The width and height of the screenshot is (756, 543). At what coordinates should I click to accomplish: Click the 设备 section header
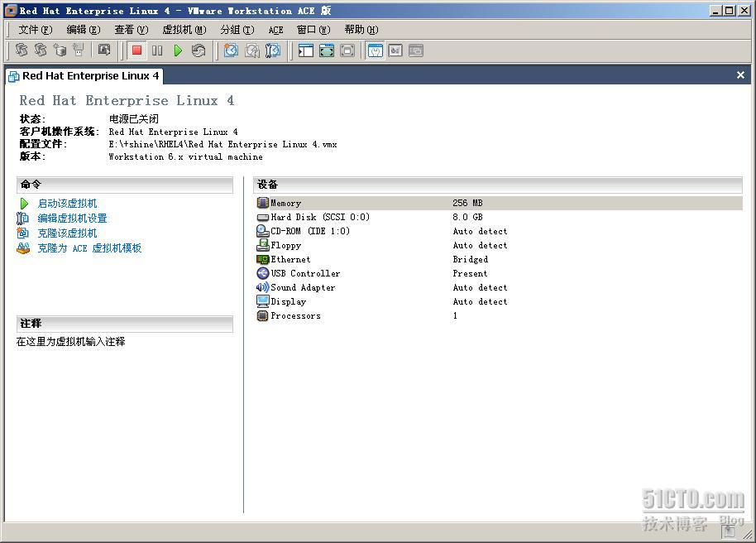tap(498, 185)
